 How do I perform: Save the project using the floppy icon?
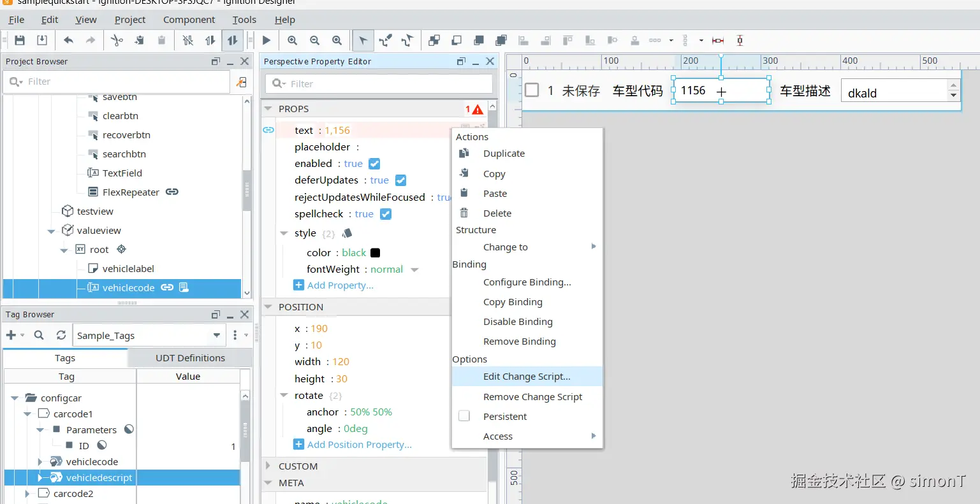coord(20,40)
